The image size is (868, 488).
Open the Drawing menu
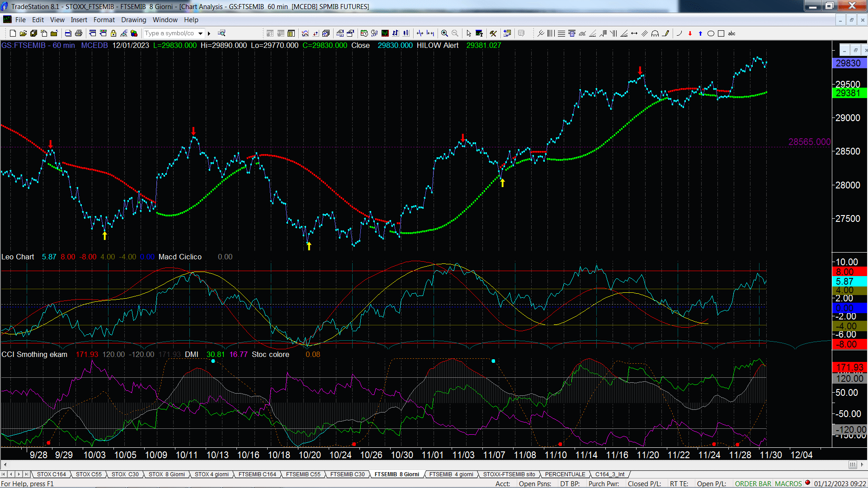point(134,20)
